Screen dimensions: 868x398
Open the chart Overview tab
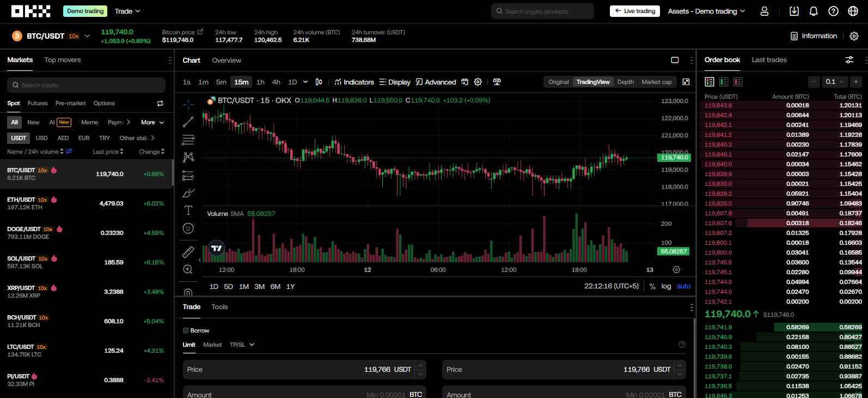click(227, 60)
